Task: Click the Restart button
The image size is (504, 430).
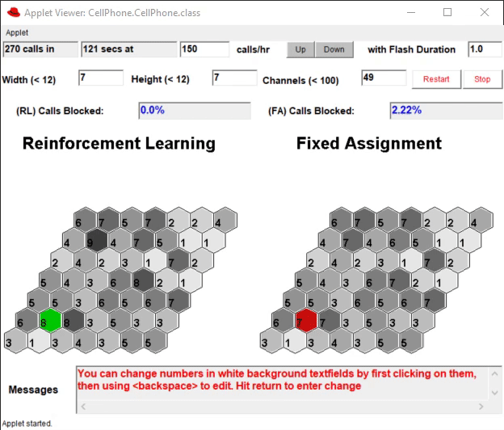Action: click(436, 79)
